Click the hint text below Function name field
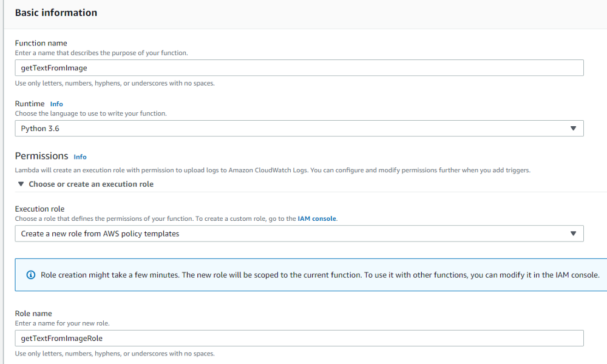 click(x=114, y=83)
